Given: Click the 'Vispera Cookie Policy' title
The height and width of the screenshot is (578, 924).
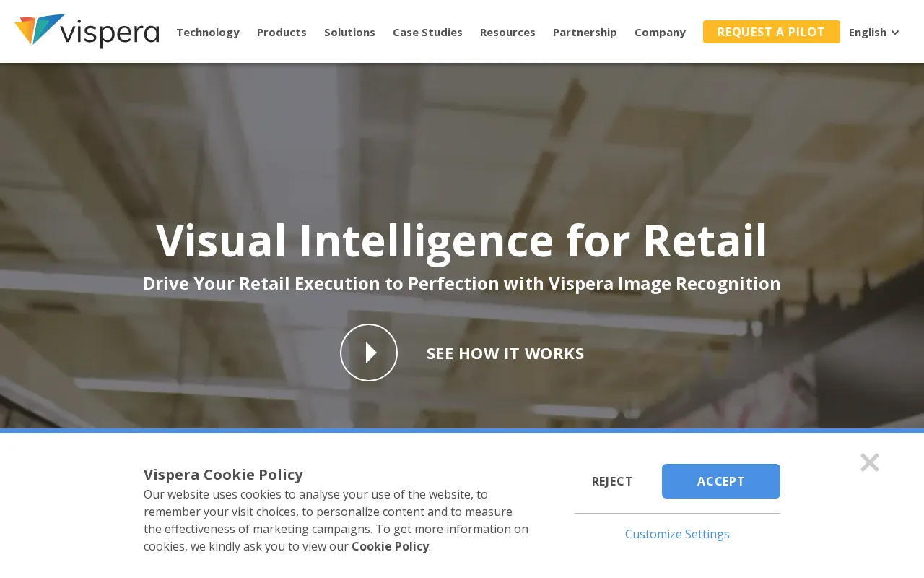Looking at the screenshot, I should [223, 474].
